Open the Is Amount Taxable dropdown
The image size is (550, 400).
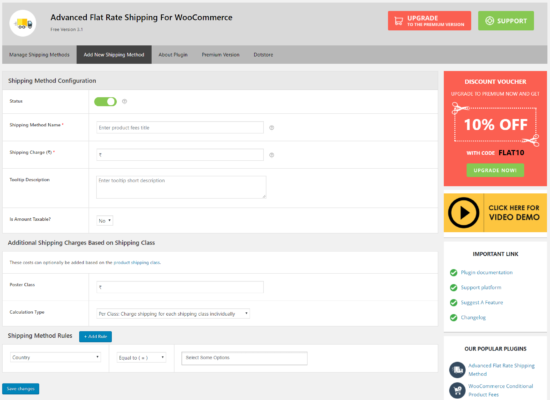(105, 221)
